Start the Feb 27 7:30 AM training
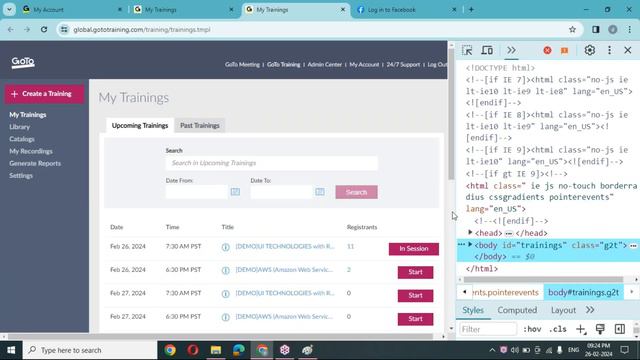The height and width of the screenshot is (360, 640). click(x=415, y=296)
